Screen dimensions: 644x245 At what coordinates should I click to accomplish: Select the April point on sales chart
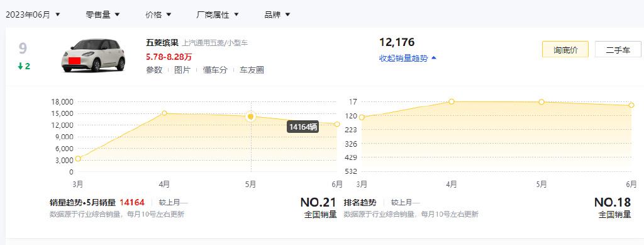(x=164, y=113)
